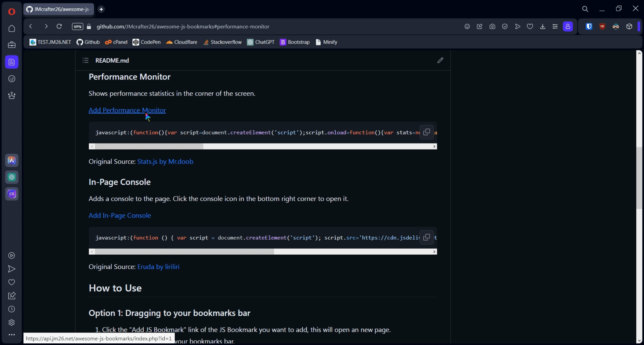644x345 pixels.
Task: Click the Performance Monitor code horizontal scrollbar
Action: coord(149,146)
